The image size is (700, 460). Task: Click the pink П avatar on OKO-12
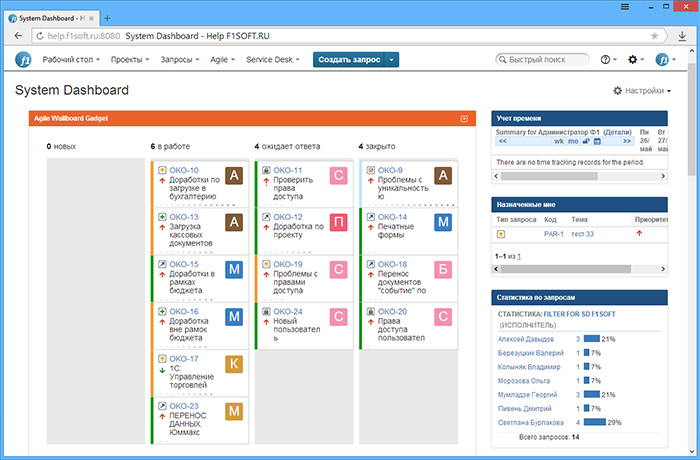coord(339,223)
